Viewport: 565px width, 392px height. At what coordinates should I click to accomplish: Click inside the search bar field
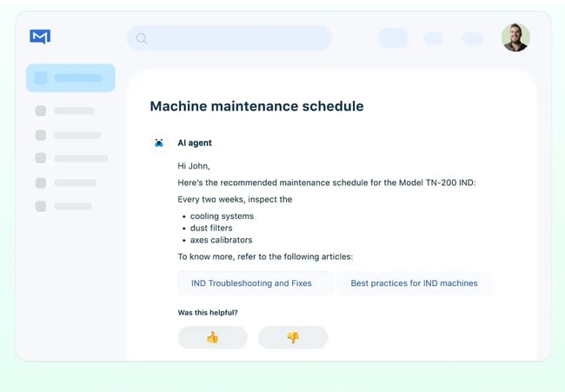pos(229,38)
